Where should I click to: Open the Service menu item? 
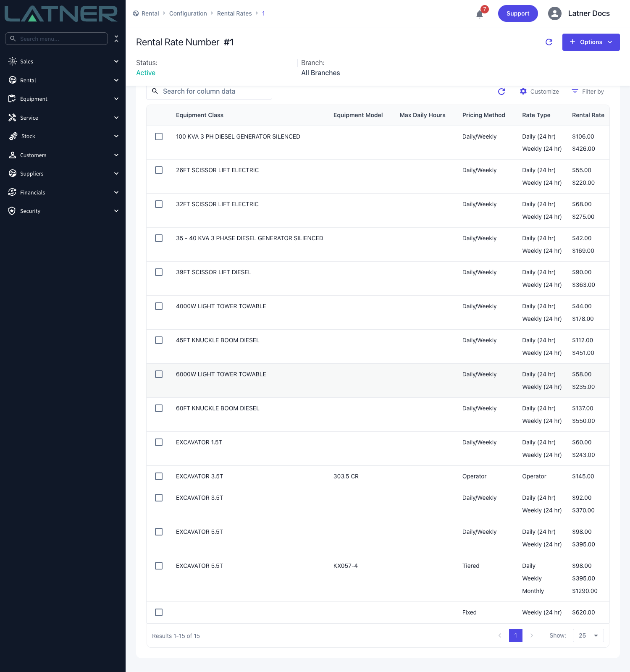[63, 118]
